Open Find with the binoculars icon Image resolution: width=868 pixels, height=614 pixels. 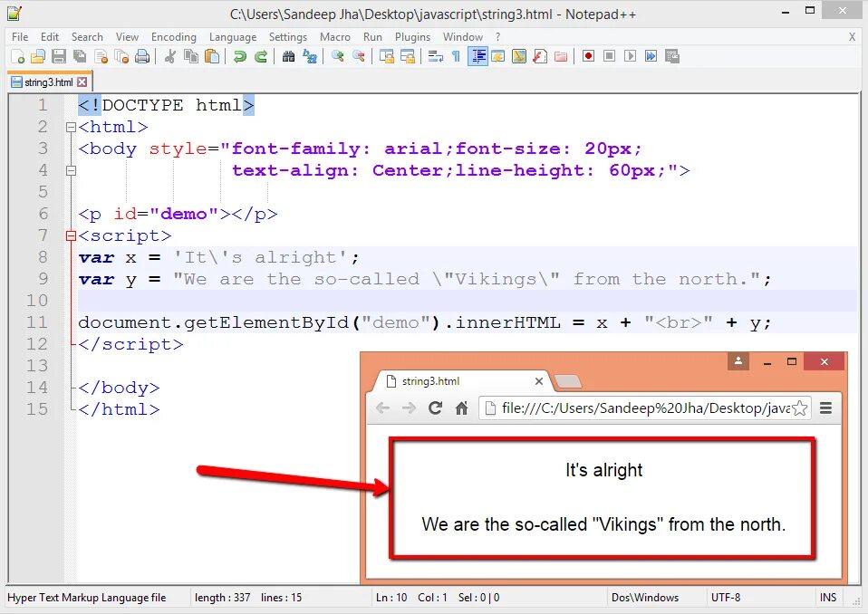[x=288, y=56]
